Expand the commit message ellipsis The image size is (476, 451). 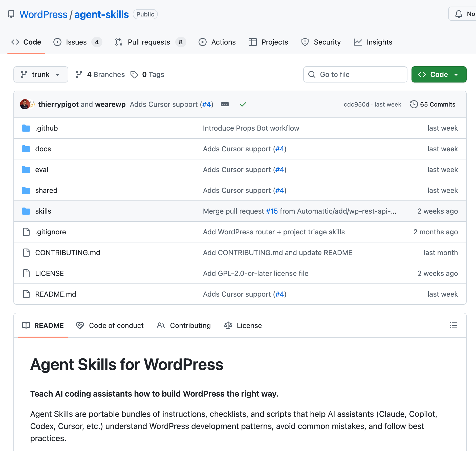tap(225, 104)
